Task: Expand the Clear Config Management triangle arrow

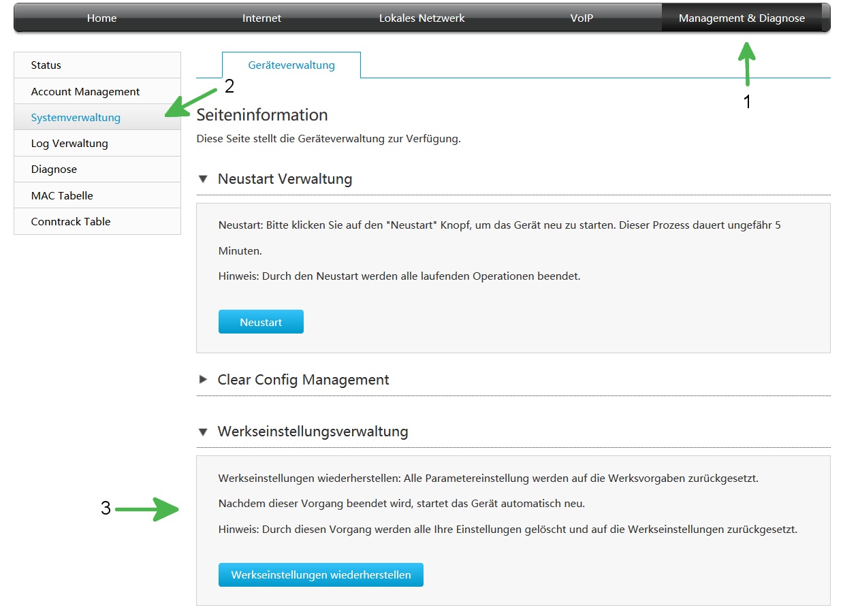Action: click(x=202, y=379)
